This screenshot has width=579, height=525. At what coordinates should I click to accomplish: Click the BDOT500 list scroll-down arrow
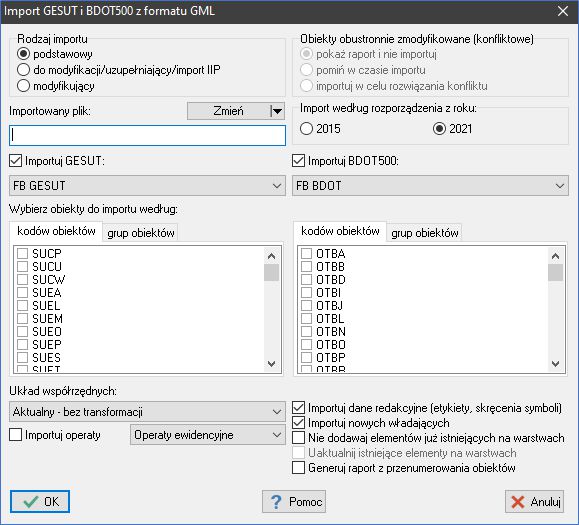[x=555, y=364]
